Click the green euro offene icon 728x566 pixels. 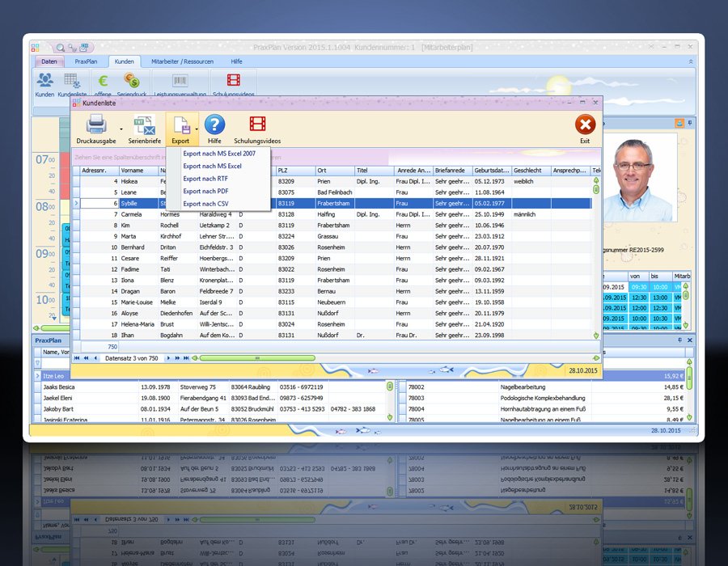[103, 81]
